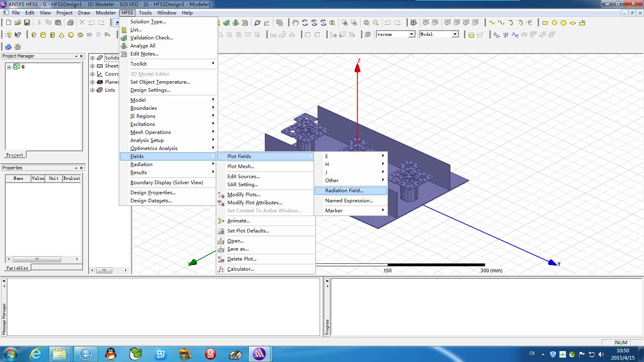Select the Draw circle tool
644x362 pixels.
click(554, 23)
